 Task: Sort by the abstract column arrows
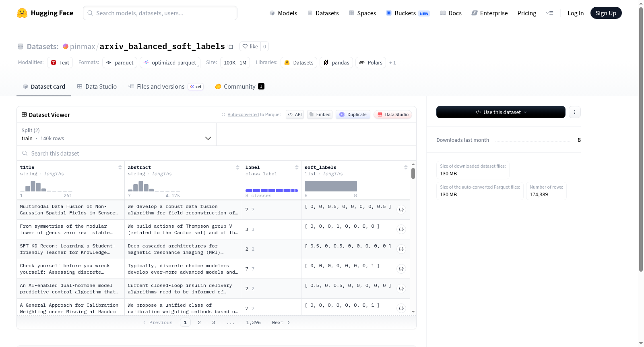pyautogui.click(x=237, y=167)
